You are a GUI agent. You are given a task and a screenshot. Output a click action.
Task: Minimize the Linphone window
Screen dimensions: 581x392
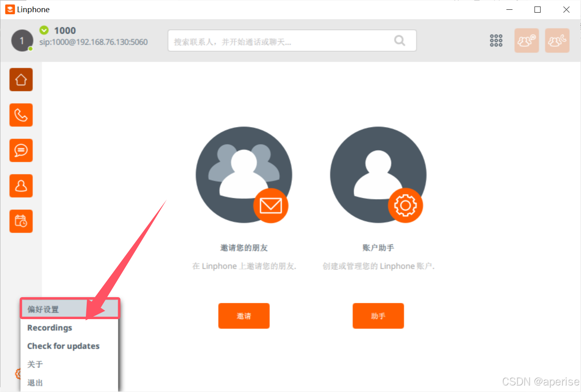click(509, 9)
